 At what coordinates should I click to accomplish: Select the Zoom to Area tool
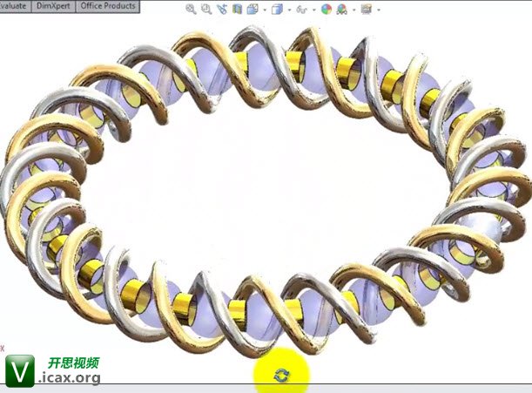[x=206, y=10]
